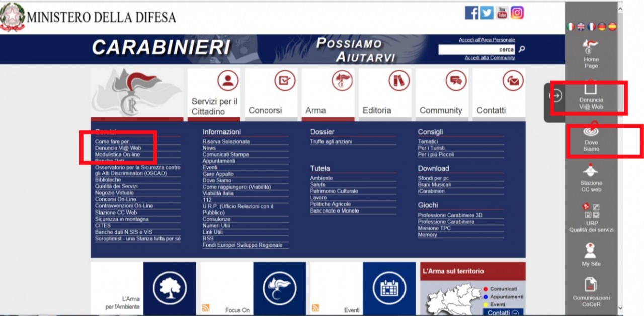Open Denuncia Vi@ Web sidebar icon
The width and height of the screenshot is (644, 316).
click(591, 95)
